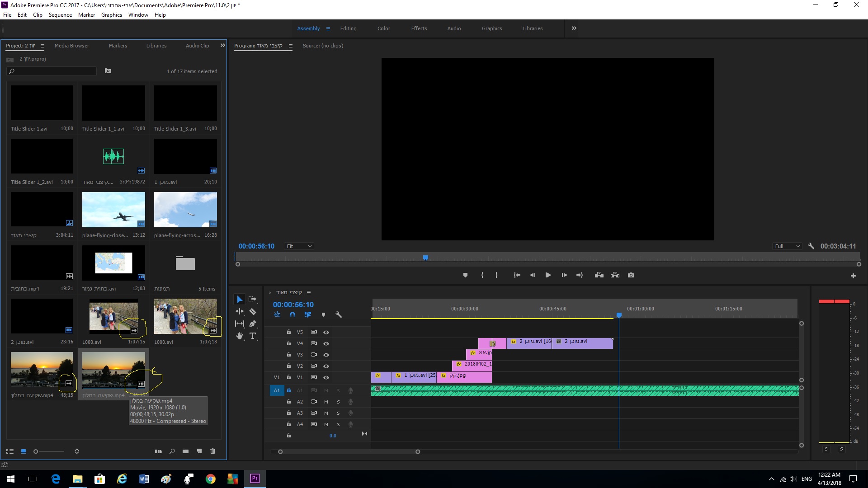The height and width of the screenshot is (488, 868).
Task: Select the Pen tool
Action: pos(253,324)
